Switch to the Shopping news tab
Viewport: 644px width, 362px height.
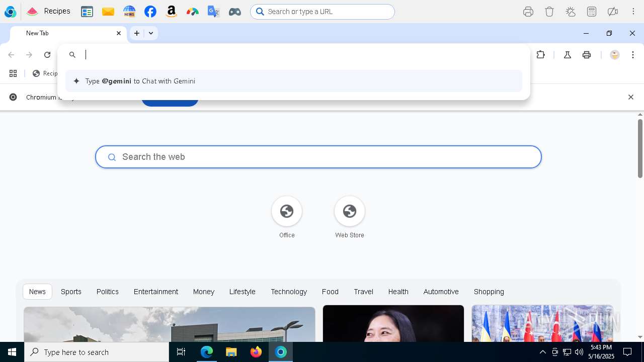coord(489,292)
